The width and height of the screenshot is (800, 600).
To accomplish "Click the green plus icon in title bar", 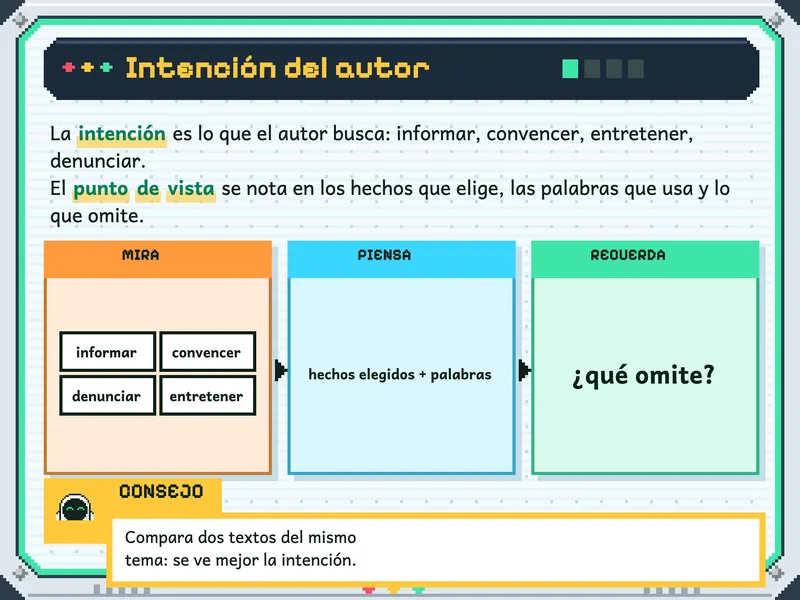I will click(106, 67).
